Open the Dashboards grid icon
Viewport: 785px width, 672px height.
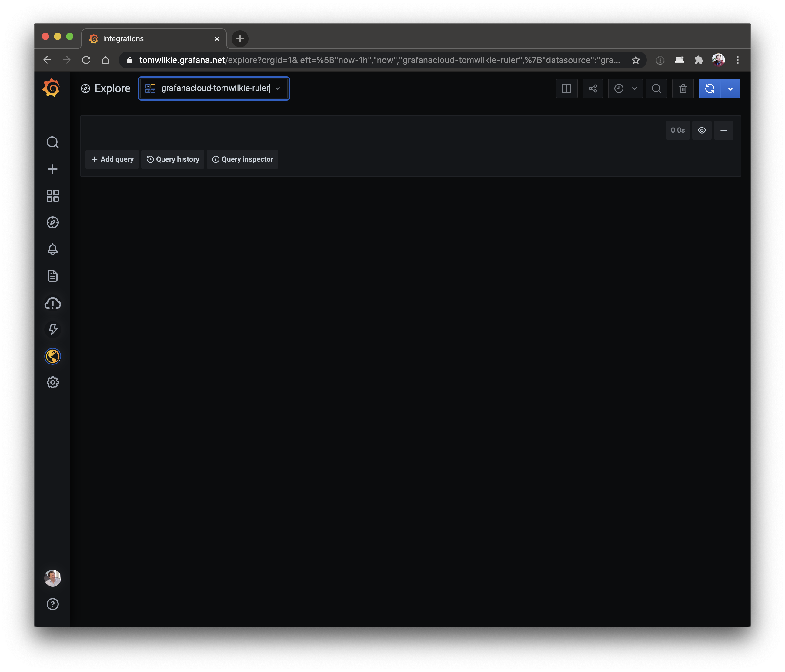pos(52,196)
